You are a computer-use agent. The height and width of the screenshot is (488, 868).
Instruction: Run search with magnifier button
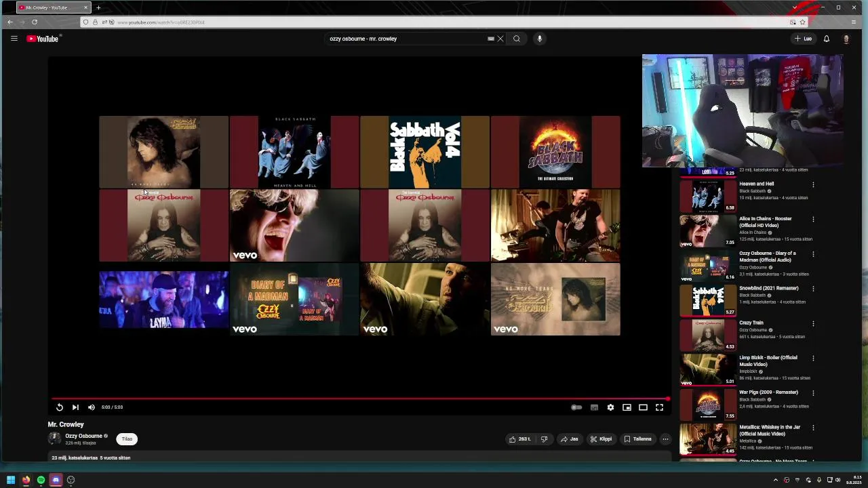517,39
